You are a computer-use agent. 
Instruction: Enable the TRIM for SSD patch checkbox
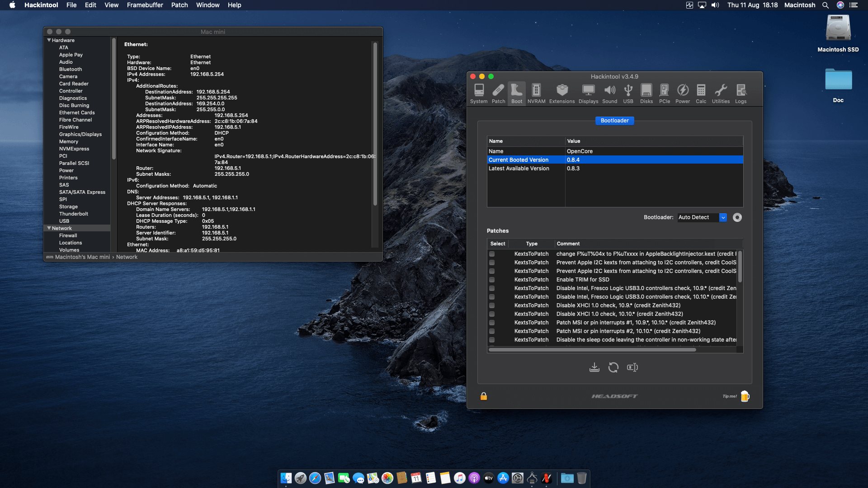click(492, 279)
